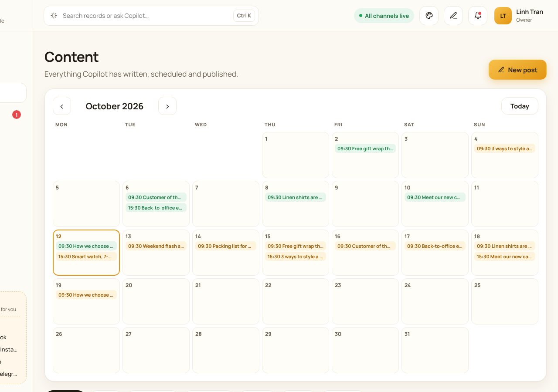This screenshot has width=558, height=392.
Task: Open the 09:30 Back-to-office post on October 17
Action: [435, 246]
